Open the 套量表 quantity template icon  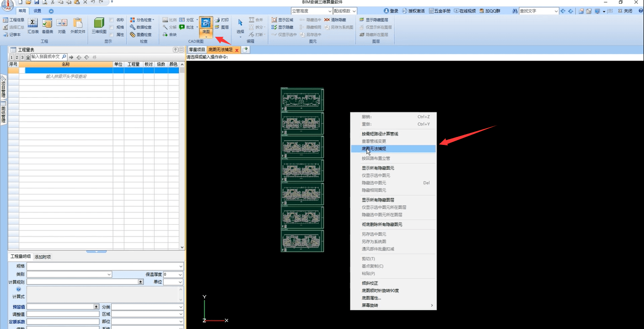[47, 25]
